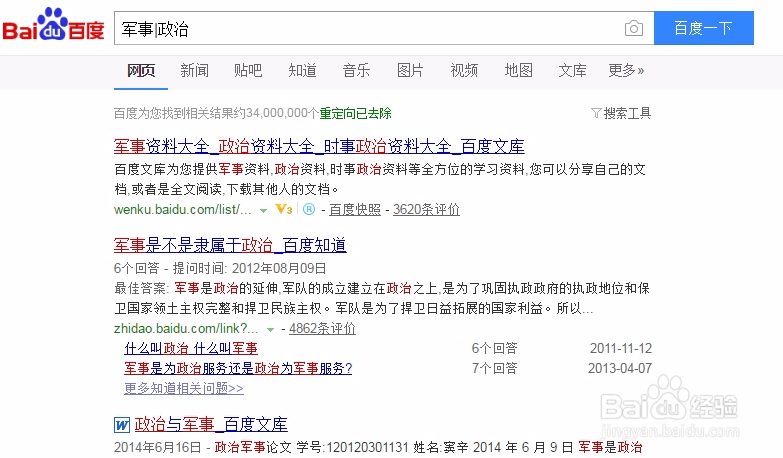Click the 7个回答 count
The image size is (783, 458).
click(494, 368)
